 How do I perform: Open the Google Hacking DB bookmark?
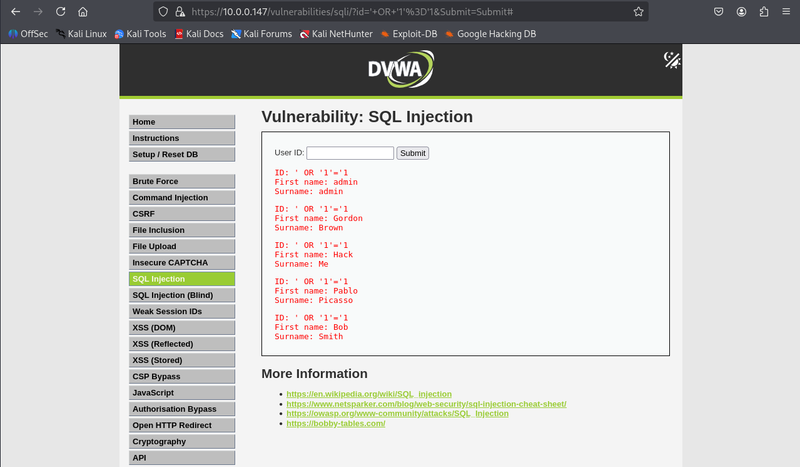[x=490, y=34]
